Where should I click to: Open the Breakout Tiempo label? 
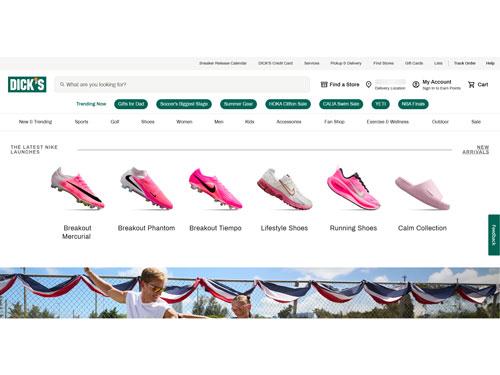point(215,228)
